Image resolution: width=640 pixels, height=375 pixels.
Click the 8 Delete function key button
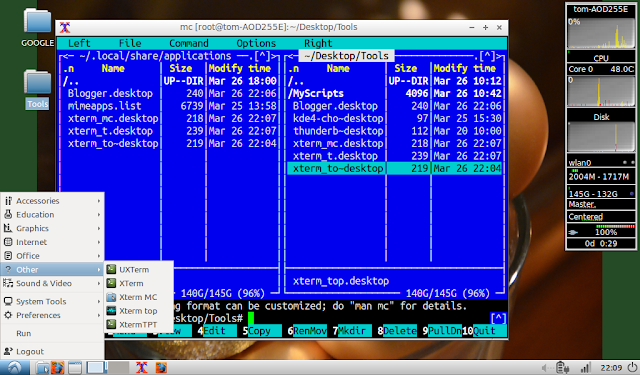(x=397, y=331)
